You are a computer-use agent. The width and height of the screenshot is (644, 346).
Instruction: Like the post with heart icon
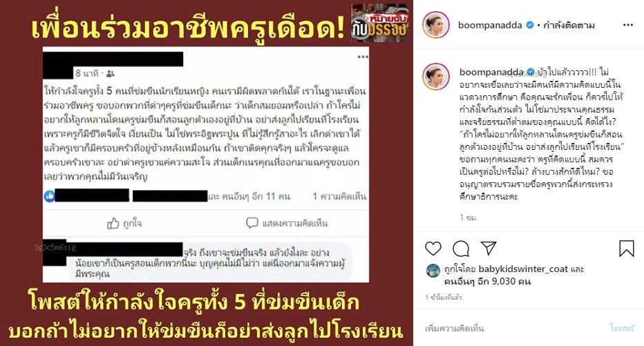click(x=433, y=249)
